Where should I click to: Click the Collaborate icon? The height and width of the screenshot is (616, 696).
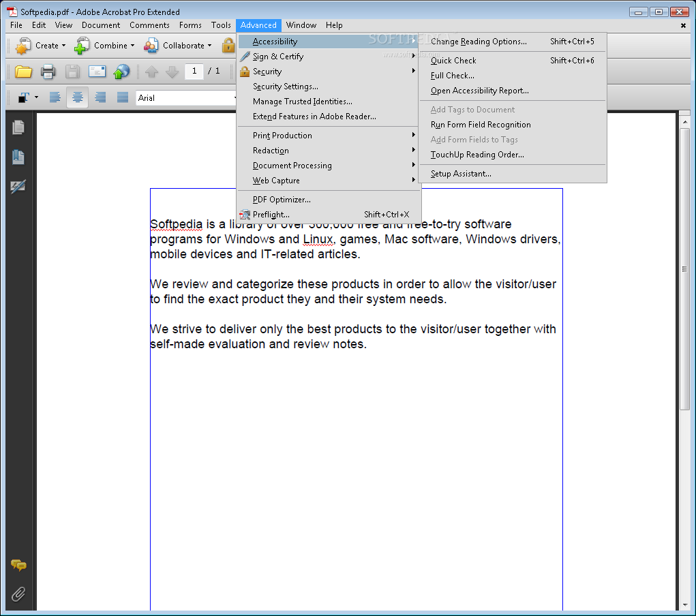pyautogui.click(x=151, y=45)
